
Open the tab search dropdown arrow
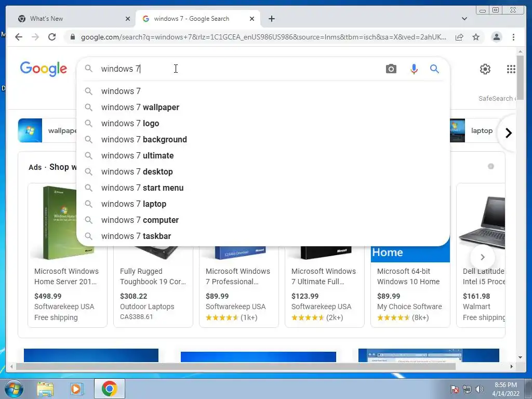(464, 19)
